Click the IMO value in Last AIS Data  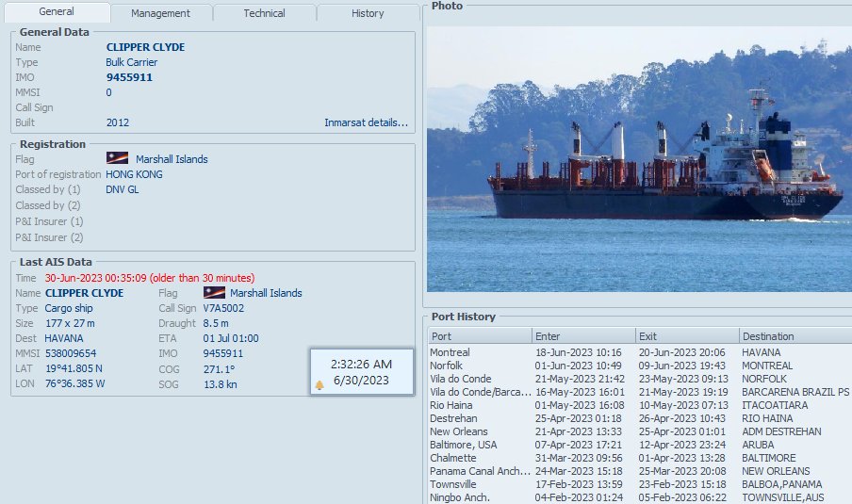point(223,353)
